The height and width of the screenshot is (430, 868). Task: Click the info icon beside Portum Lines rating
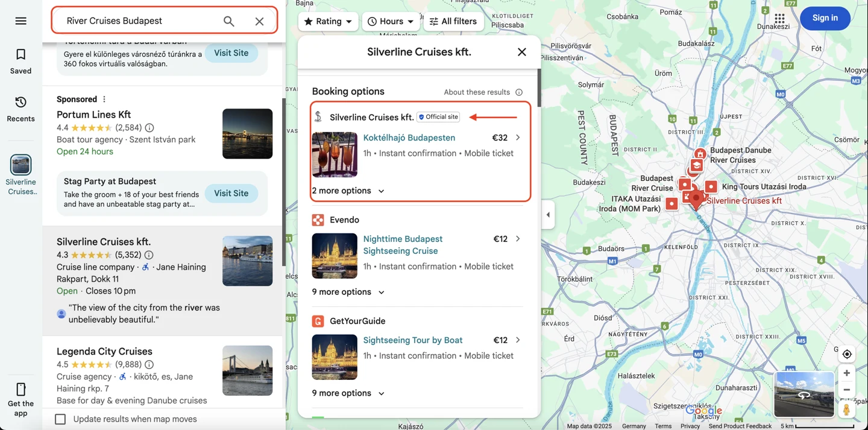149,128
